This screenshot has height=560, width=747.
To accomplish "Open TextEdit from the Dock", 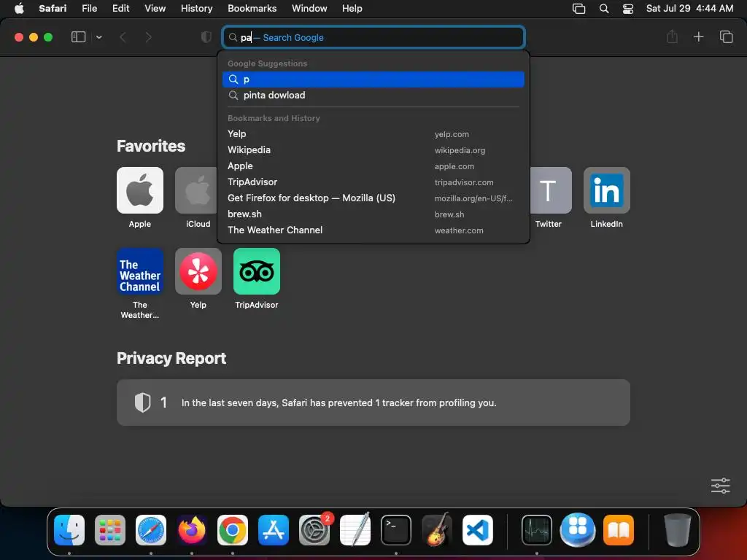I will click(x=355, y=529).
